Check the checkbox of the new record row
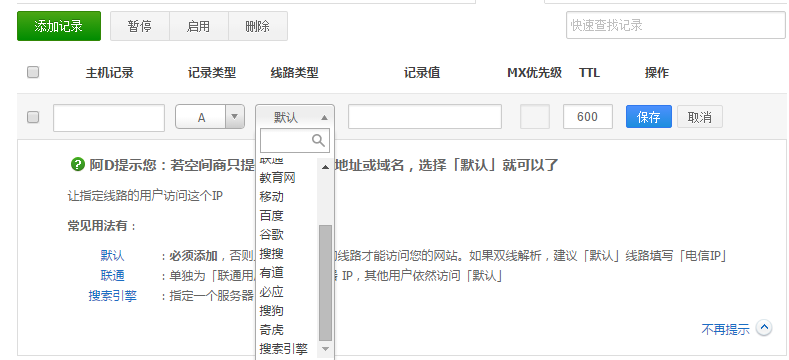789x360 pixels. [x=33, y=117]
